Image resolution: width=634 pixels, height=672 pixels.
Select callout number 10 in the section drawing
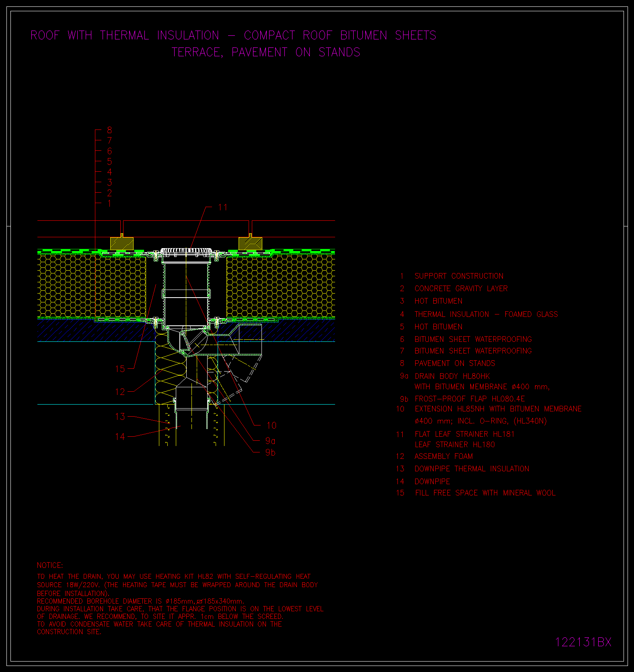pos(272,425)
